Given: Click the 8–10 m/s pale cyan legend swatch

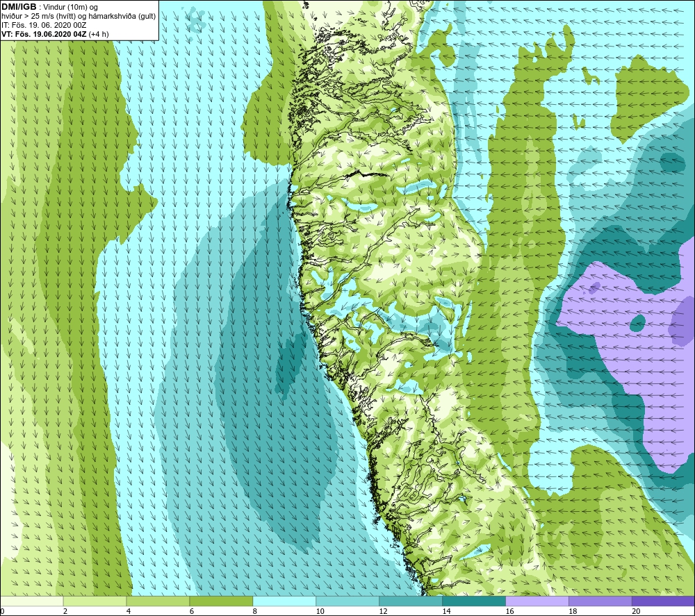Looking at the screenshot, I should click(284, 601).
